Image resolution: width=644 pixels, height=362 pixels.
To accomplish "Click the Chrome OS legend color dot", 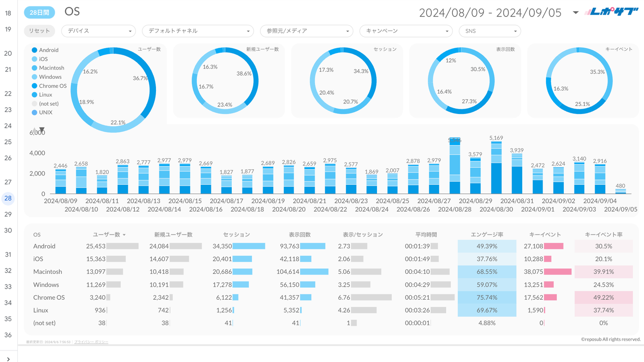I will coord(34,86).
